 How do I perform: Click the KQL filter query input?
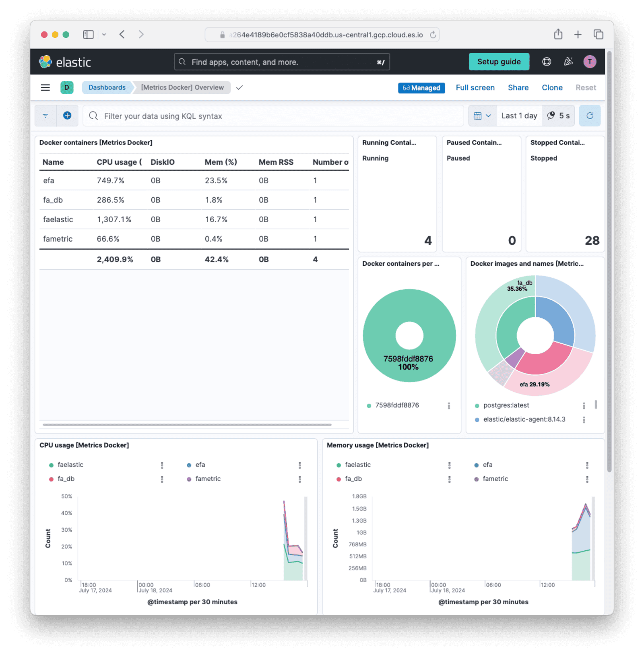click(x=273, y=116)
